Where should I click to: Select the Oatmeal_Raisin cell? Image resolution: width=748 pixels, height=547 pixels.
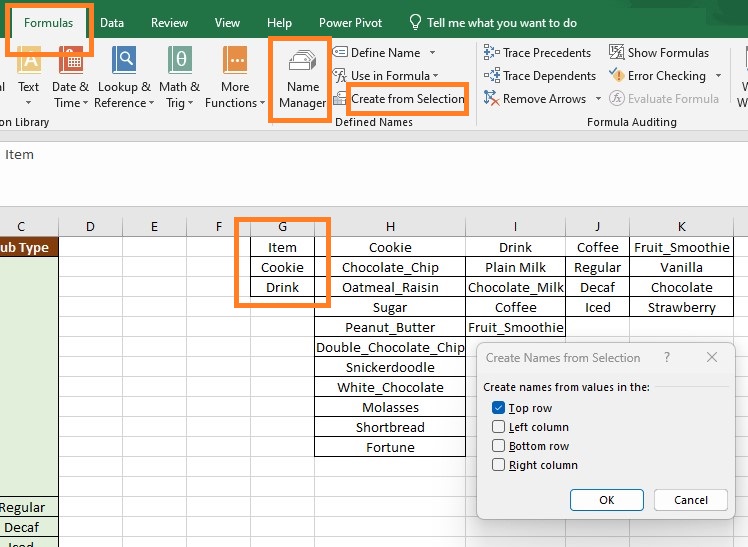click(390, 287)
